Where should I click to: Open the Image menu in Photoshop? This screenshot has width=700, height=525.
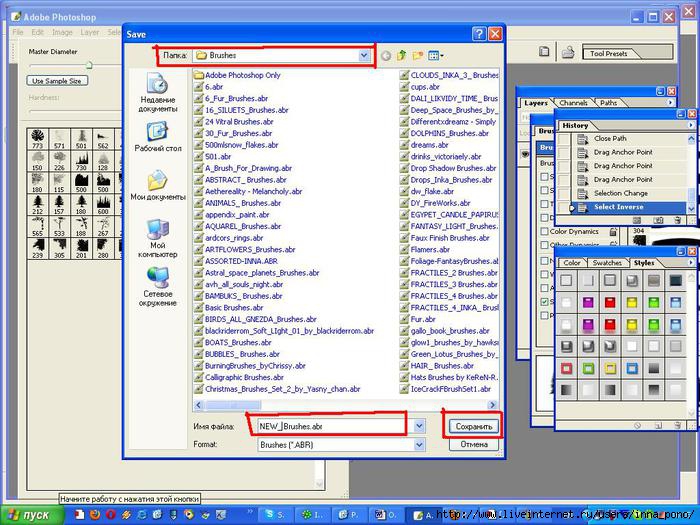[x=62, y=32]
